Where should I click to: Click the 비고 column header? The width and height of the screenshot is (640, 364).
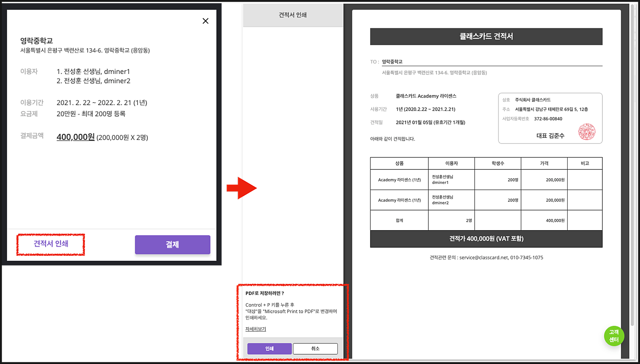[585, 163]
